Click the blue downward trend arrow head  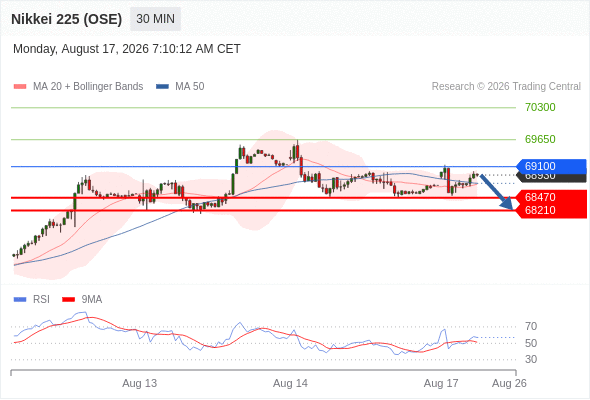(508, 204)
